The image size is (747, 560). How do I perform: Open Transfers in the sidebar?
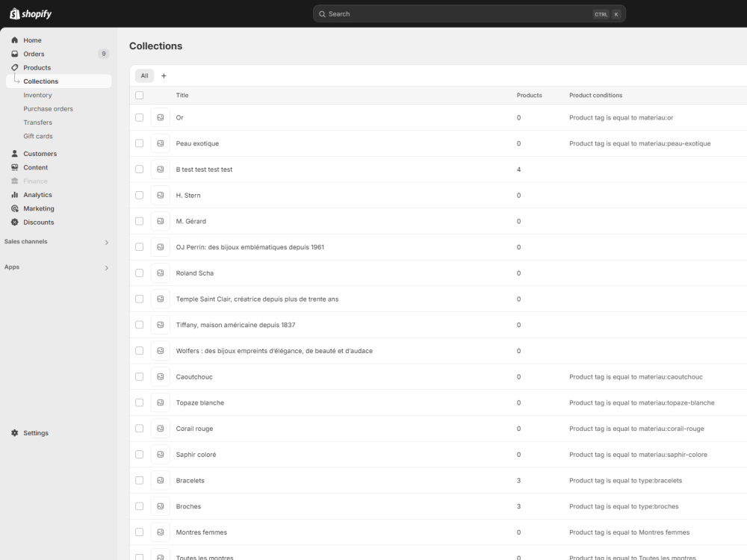pyautogui.click(x=37, y=122)
